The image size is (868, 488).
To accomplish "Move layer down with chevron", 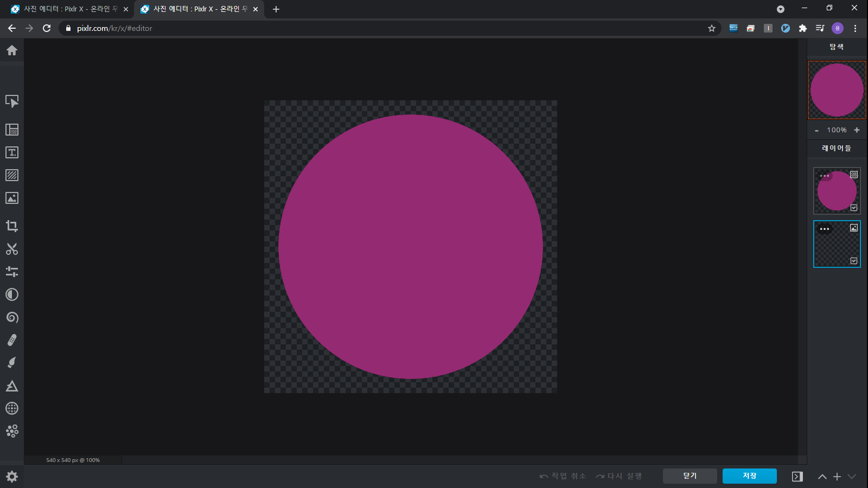I will pos(852,477).
